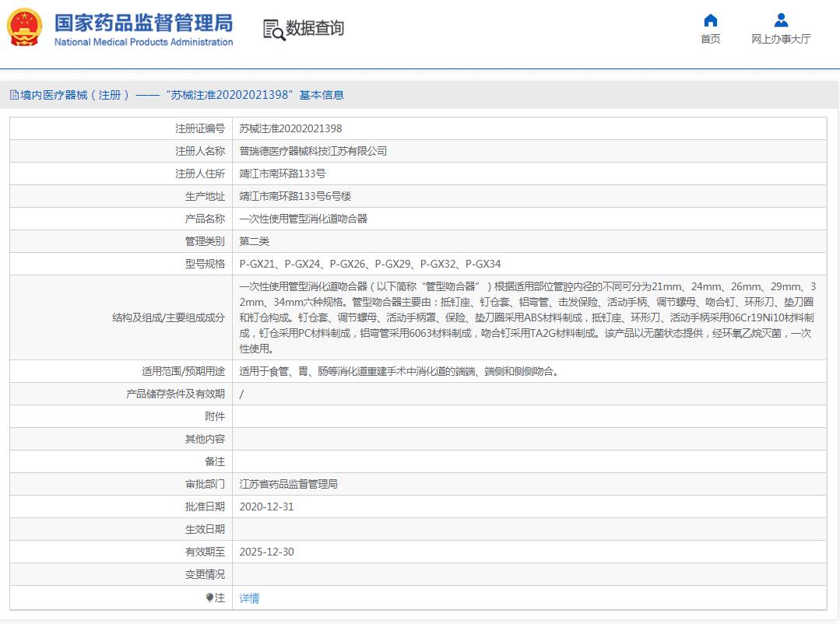The width and height of the screenshot is (840, 624).
Task: Click the national emblem logo
Action: [x=26, y=28]
